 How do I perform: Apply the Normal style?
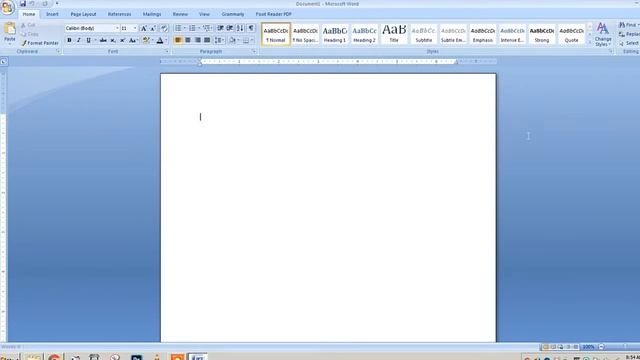(x=276, y=34)
